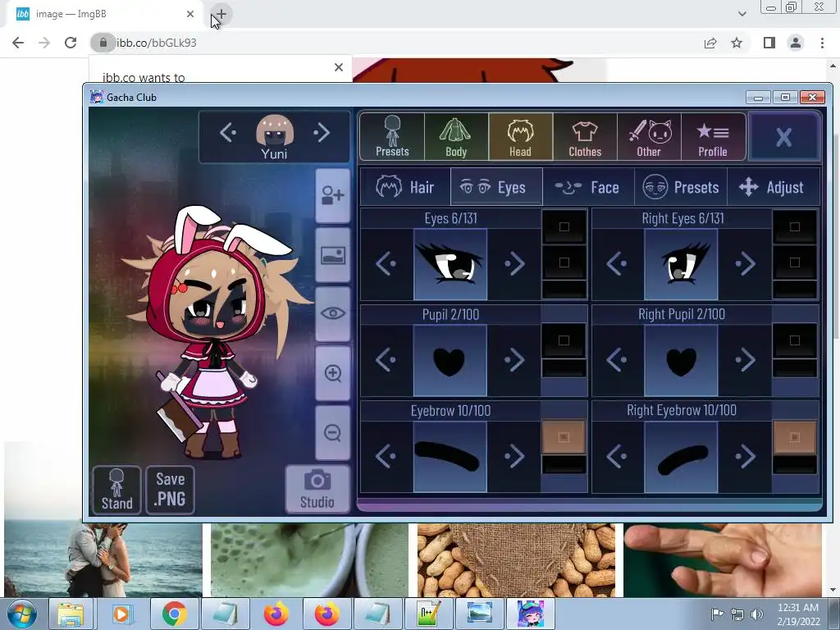Viewport: 840px width, 630px height.
Task: Pick the Right Pupil color swatch
Action: 795,340
